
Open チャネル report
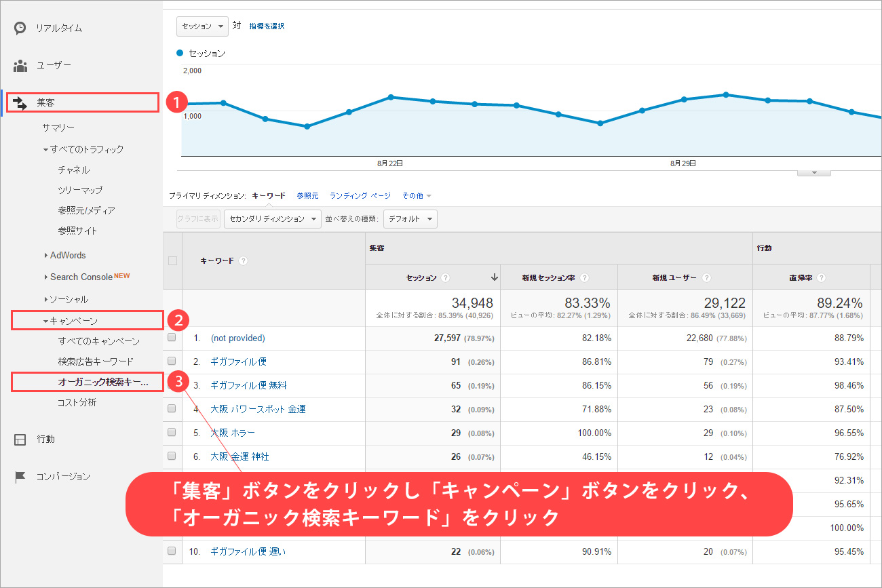[x=74, y=170]
